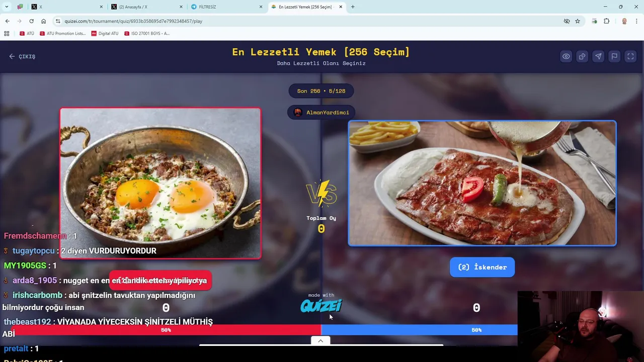The width and height of the screenshot is (644, 362).
Task: Open the Chrome three-dot menu
Action: (636, 21)
